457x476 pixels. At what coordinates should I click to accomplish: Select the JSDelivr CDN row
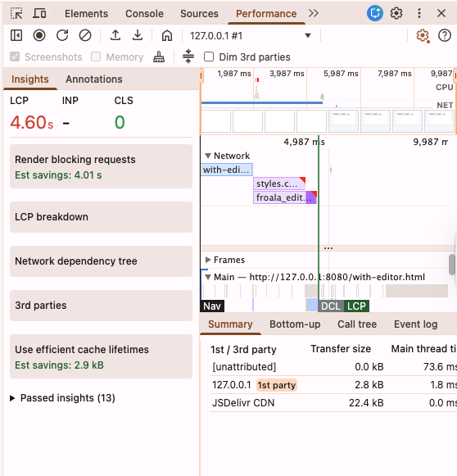333,403
